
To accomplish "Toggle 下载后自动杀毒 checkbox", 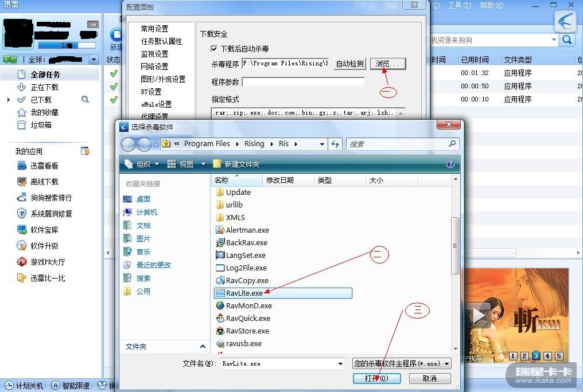I will 214,49.
